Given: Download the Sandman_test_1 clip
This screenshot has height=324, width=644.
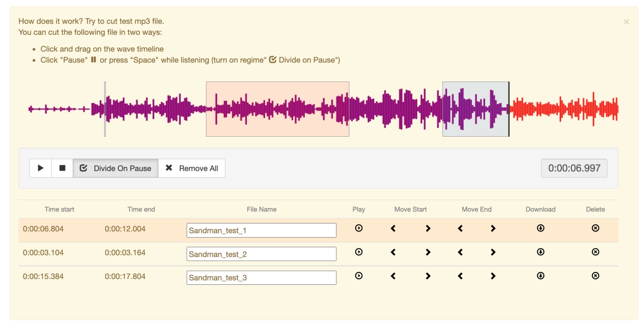Looking at the screenshot, I should [540, 229].
